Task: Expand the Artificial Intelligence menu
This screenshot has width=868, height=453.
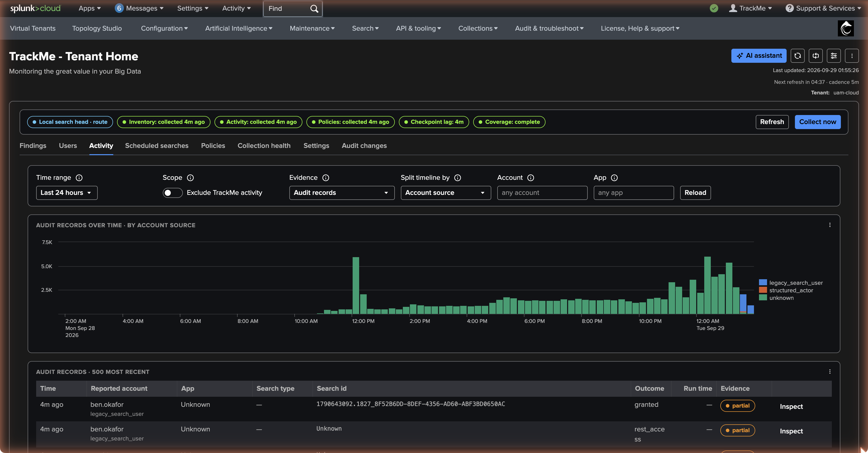Action: pyautogui.click(x=239, y=29)
